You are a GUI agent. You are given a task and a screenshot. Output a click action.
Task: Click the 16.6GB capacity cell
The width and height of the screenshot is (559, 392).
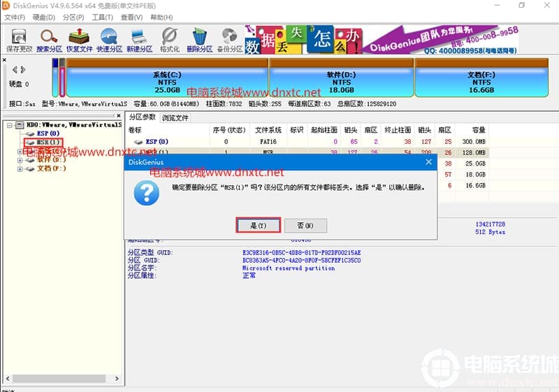(475, 186)
